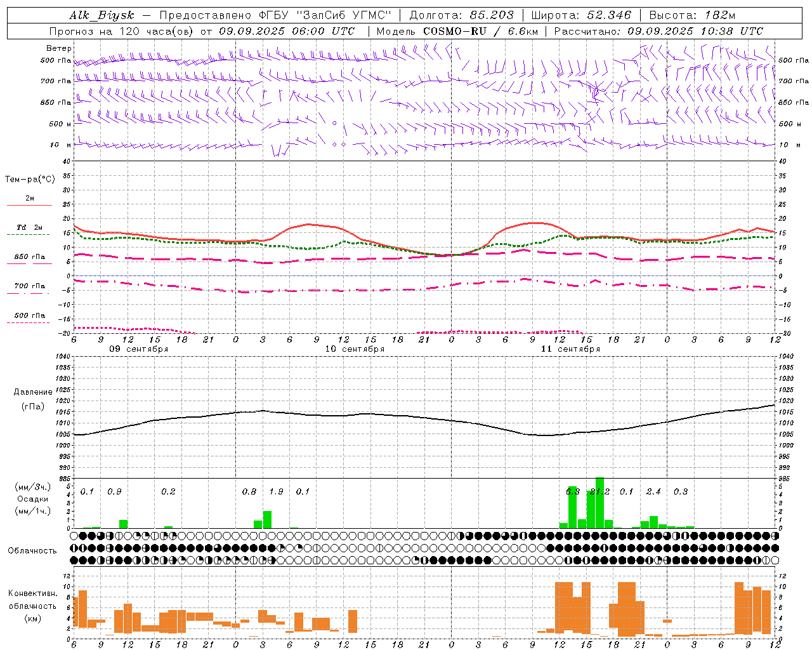Click the '0.8' precipitation value
812x650 pixels.
point(249,492)
